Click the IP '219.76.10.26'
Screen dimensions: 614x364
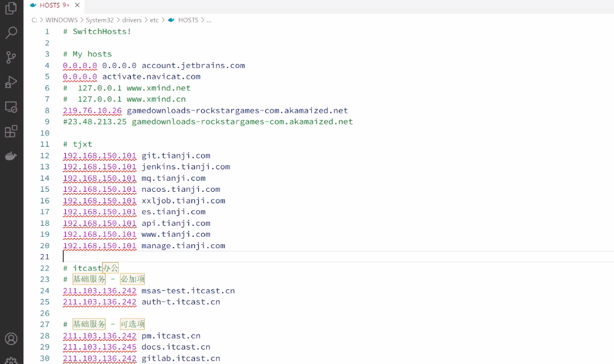[92, 111]
